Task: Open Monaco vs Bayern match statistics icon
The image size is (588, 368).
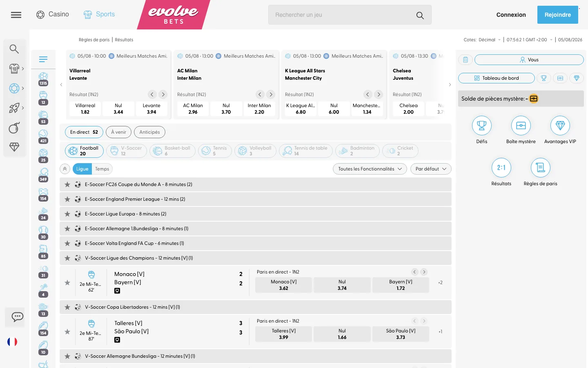Action: 117,291
